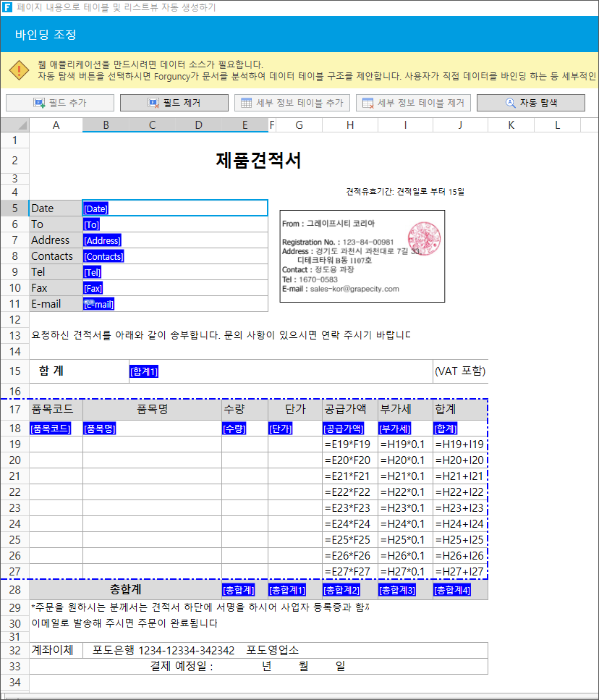Select the [E-mail] bound field

coord(99,304)
